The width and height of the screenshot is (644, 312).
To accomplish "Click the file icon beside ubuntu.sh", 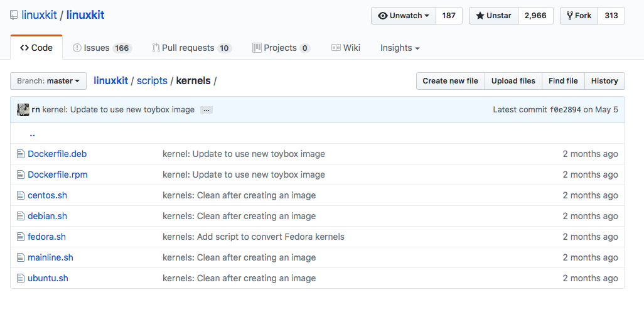I will 21,278.
